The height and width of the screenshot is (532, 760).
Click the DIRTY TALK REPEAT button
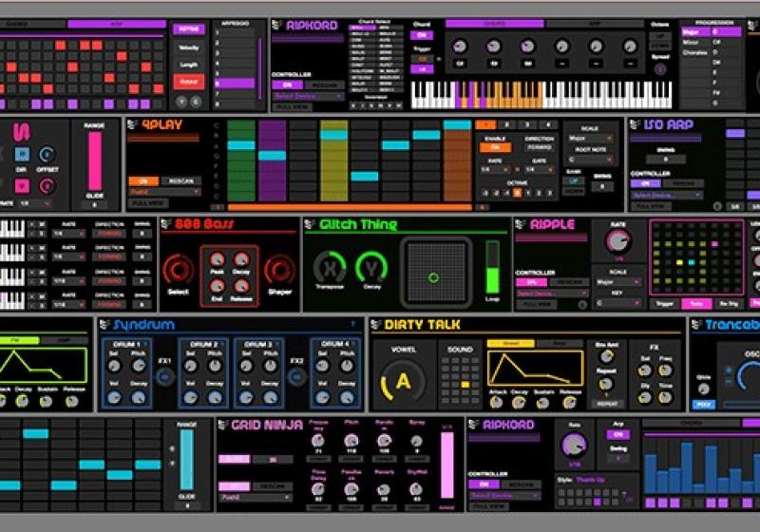(606, 403)
